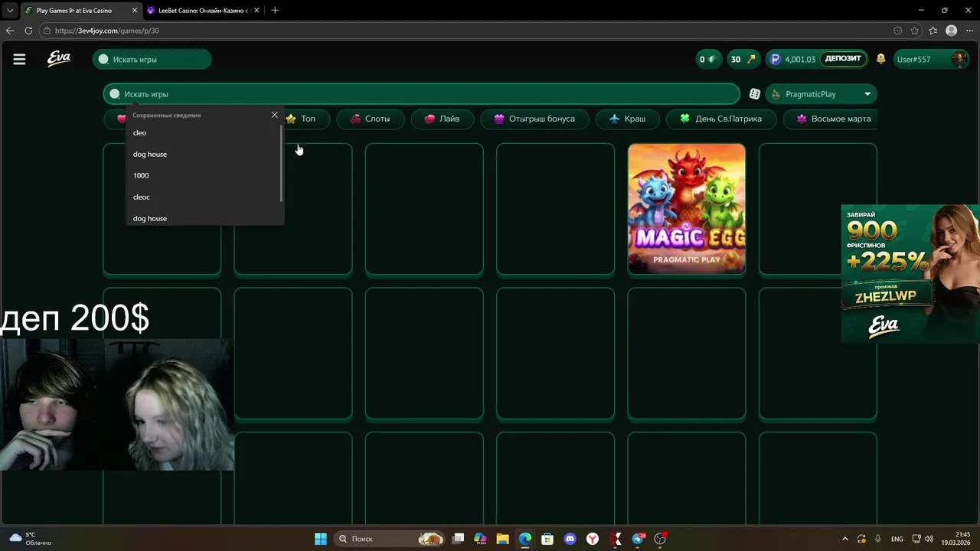Open Microsoft Store taskbar icon
The image size is (980, 551).
[x=547, y=539]
